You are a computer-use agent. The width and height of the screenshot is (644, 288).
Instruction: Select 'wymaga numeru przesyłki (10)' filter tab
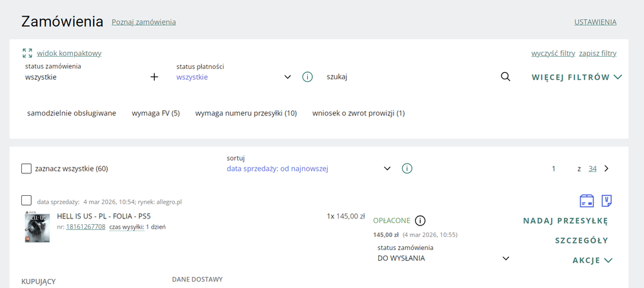[x=246, y=113]
